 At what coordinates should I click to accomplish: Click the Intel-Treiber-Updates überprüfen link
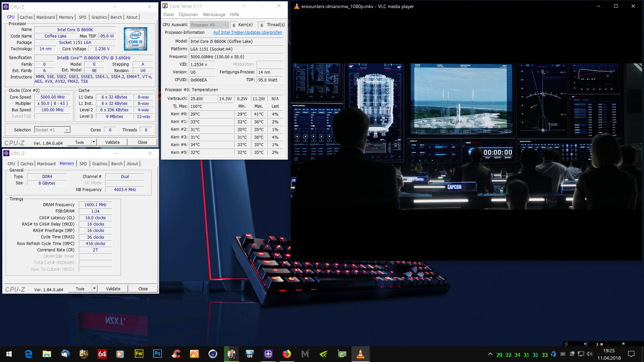tap(248, 33)
